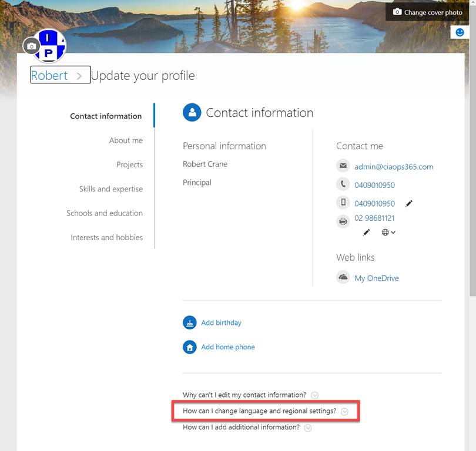The height and width of the screenshot is (451, 476).
Task: Click the Add birthday cake icon
Action: point(190,322)
